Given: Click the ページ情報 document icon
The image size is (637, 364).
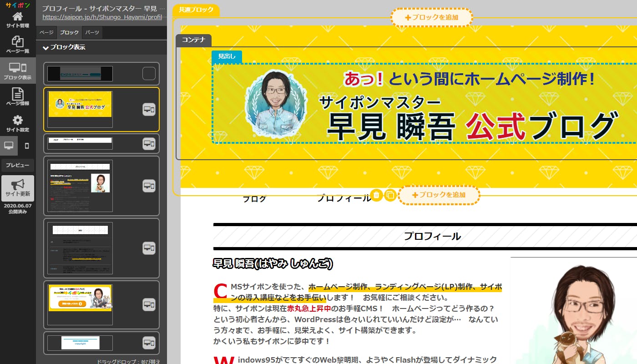Looking at the screenshot, I should [17, 97].
